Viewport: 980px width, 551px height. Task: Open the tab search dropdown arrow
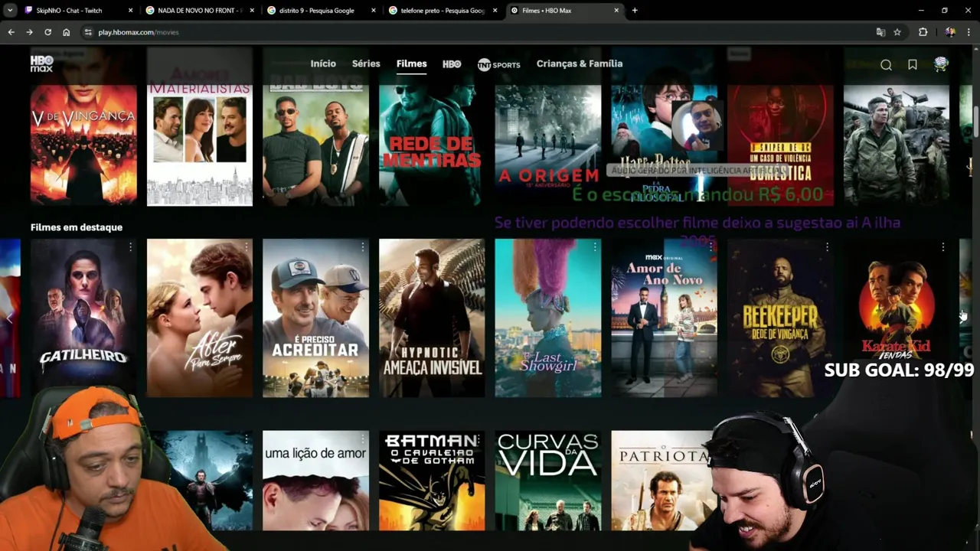10,11
